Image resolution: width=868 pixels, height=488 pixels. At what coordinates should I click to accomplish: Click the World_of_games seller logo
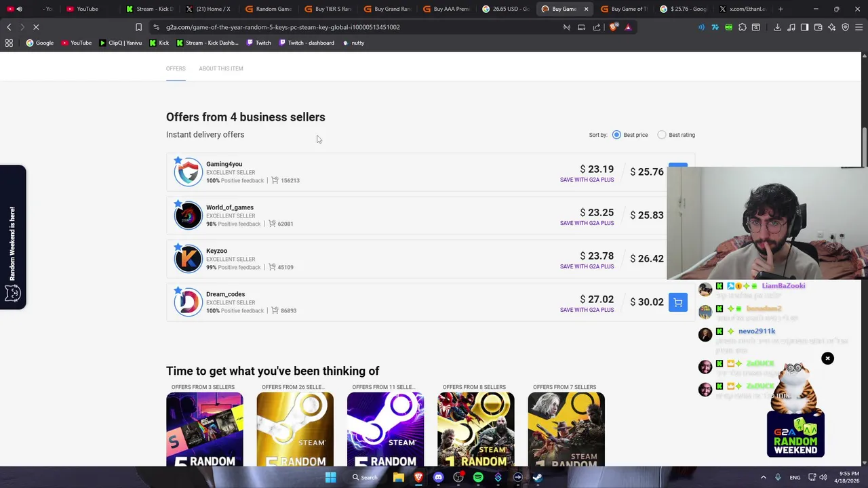[188, 216]
